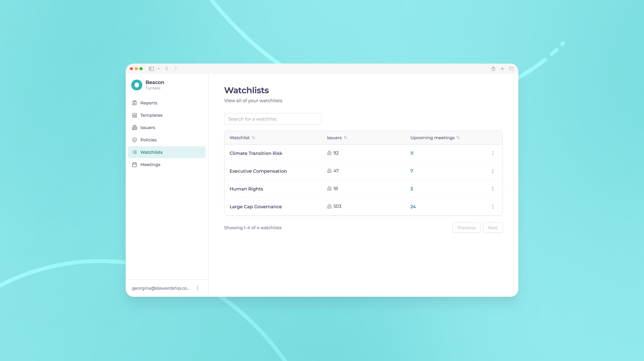Image resolution: width=644 pixels, height=361 pixels.
Task: Click the Next page button
Action: point(493,228)
